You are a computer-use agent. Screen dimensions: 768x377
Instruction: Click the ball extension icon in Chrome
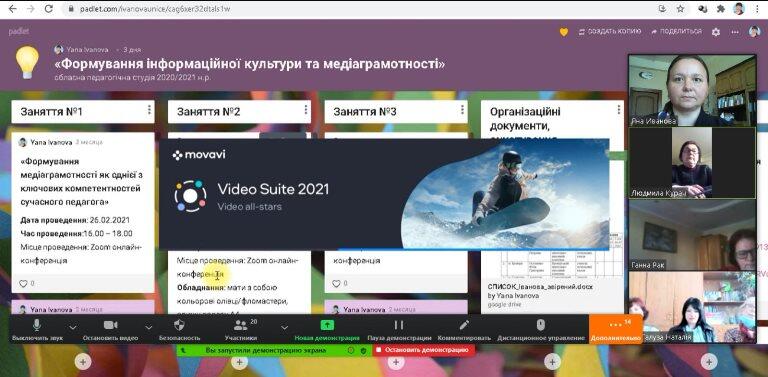[x=702, y=9]
